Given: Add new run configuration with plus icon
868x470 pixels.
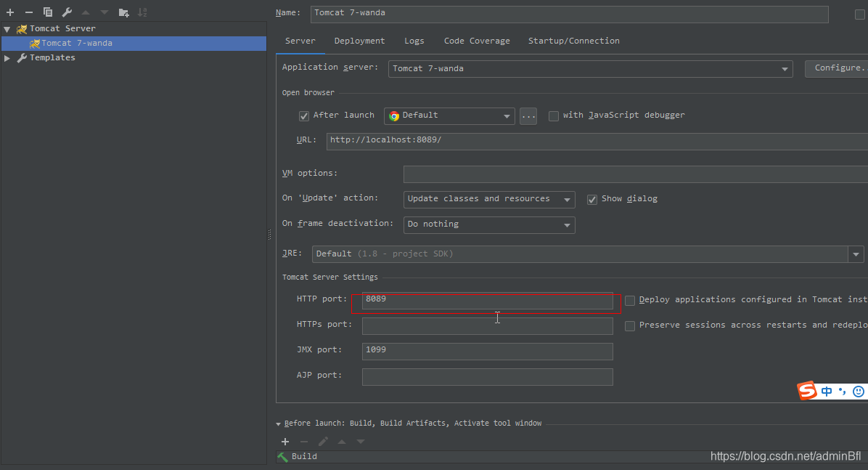Looking at the screenshot, I should point(10,12).
